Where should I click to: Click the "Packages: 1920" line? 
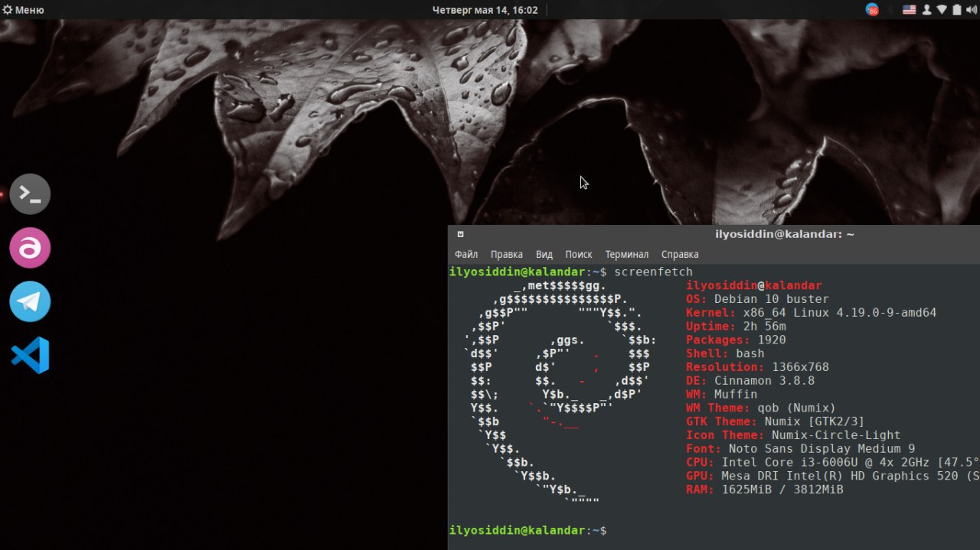click(x=736, y=340)
